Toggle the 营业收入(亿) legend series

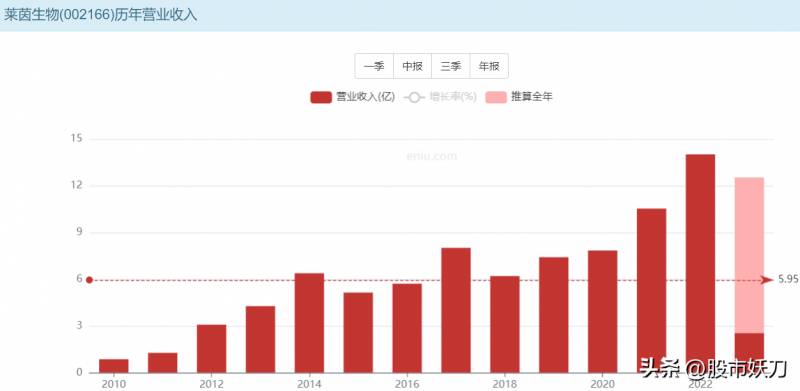[353, 97]
